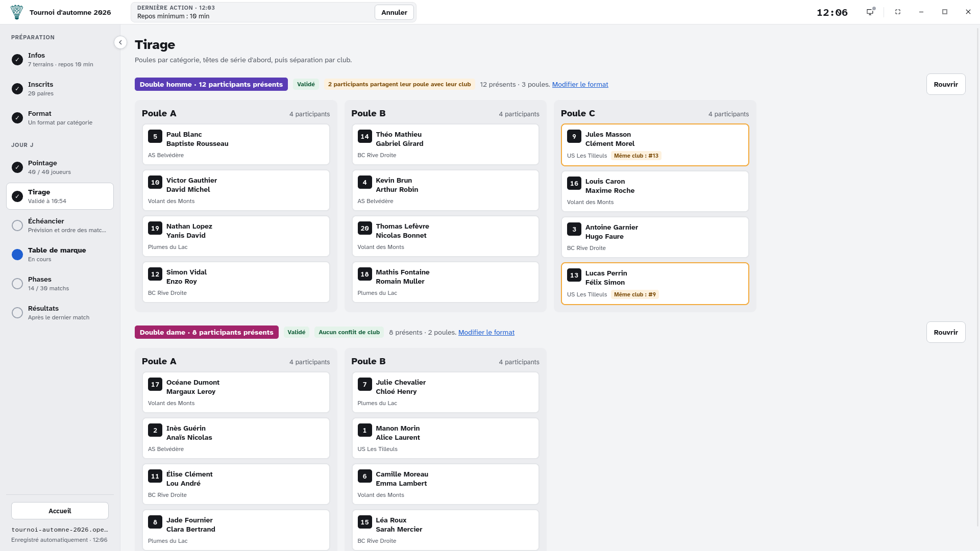Open the display monitor icon in title bar
The image size is (980, 551).
click(x=870, y=12)
